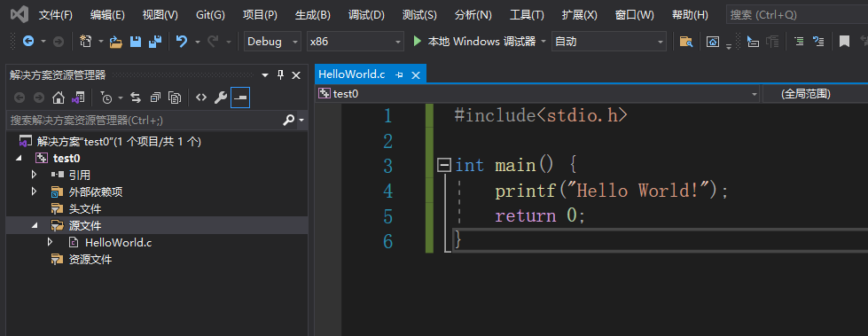Image resolution: width=868 pixels, height=336 pixels.
Task: Click the Undo arrow icon
Action: [182, 42]
